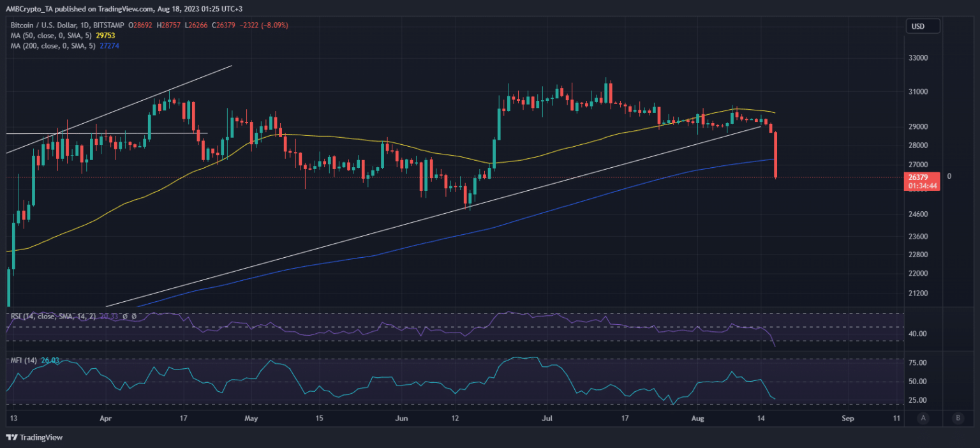Click the Sep label on the time axis
Screen dimensions: 980x448
(x=848, y=418)
